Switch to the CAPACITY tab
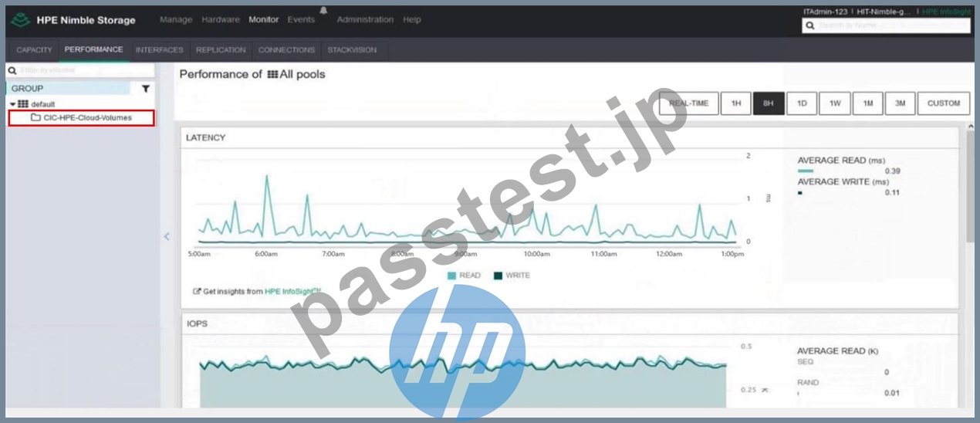The height and width of the screenshot is (423, 980). point(34,50)
